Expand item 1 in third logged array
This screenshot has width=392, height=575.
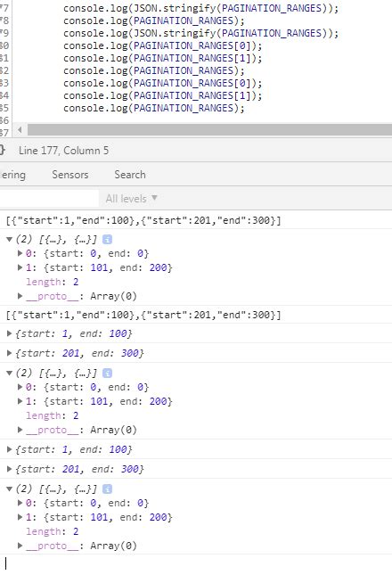point(20,517)
